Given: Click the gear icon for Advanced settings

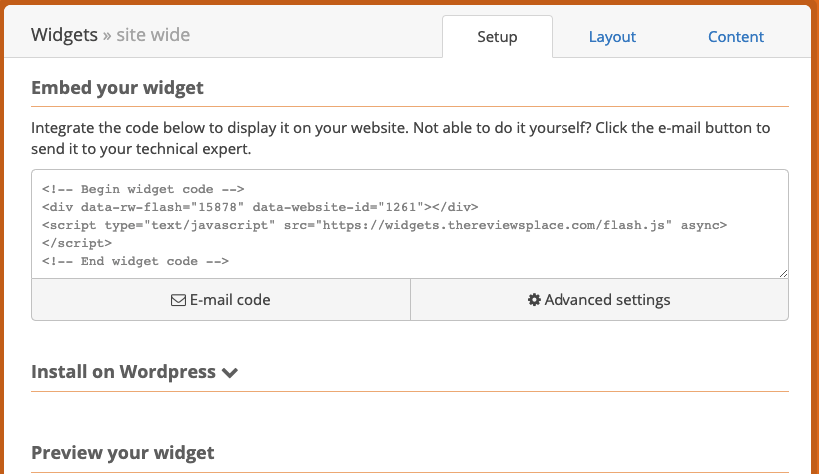Looking at the screenshot, I should [534, 299].
